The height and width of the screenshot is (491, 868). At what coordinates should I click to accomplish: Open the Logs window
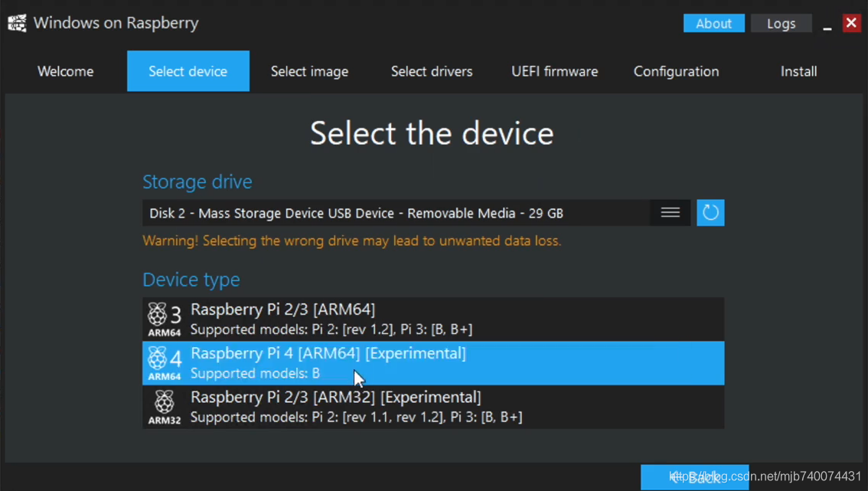[x=781, y=23]
